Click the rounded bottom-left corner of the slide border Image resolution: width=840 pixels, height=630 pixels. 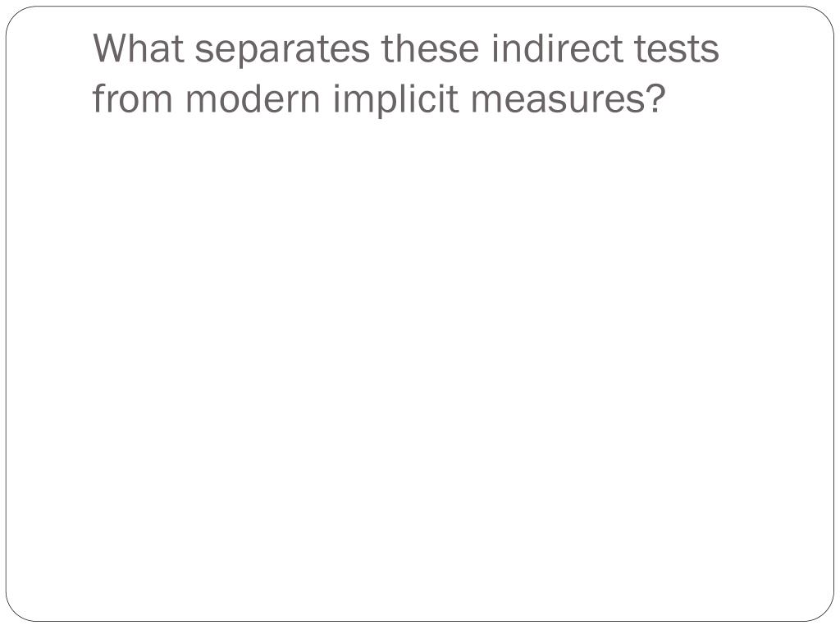click(x=16, y=610)
